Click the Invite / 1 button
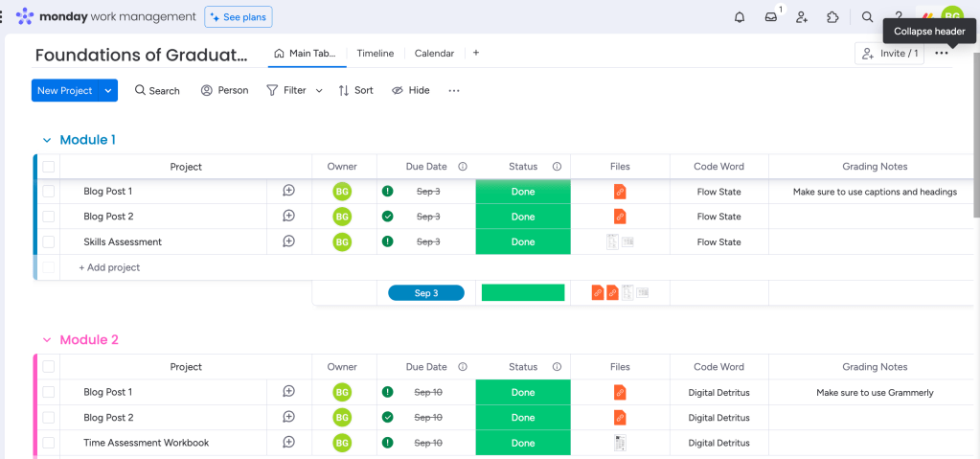The height and width of the screenshot is (459, 980). tap(890, 54)
